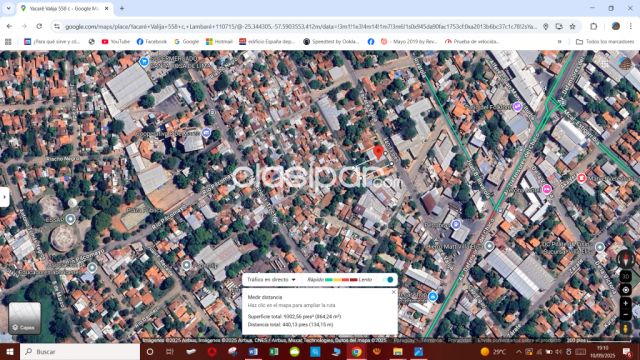Show hidden bookmarks with the chevron
This screenshot has width=640, height=360.
coord(559,42)
